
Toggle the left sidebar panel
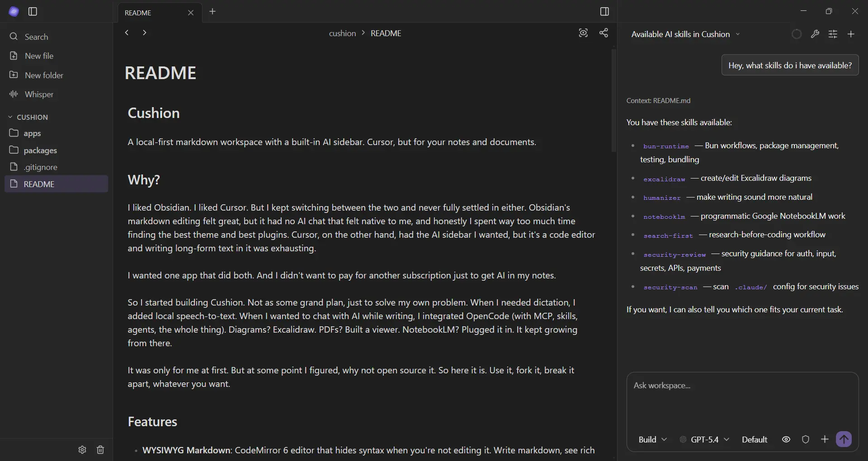click(x=32, y=12)
